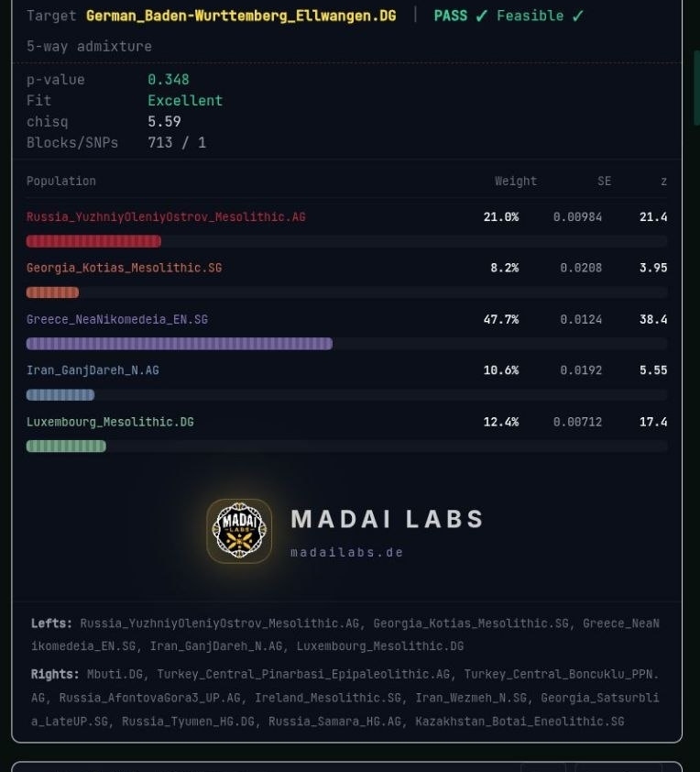Click the Madai Labs logo icon
700x772 pixels.
(239, 531)
